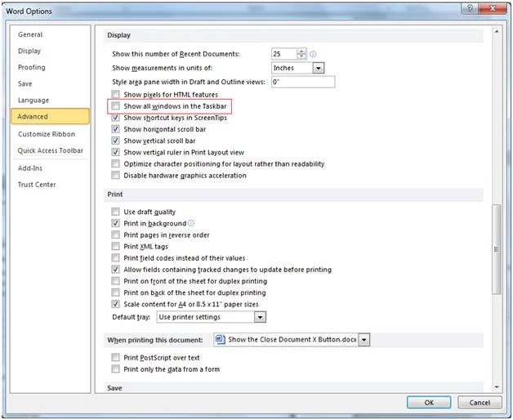Check Disable hardware graphics acceleration
This screenshot has height=420, width=513.
click(115, 175)
